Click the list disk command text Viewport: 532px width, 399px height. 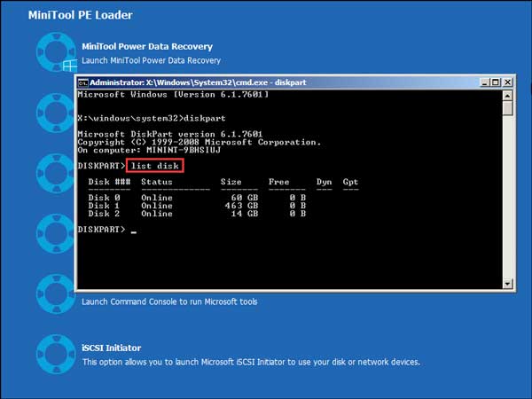(x=155, y=166)
